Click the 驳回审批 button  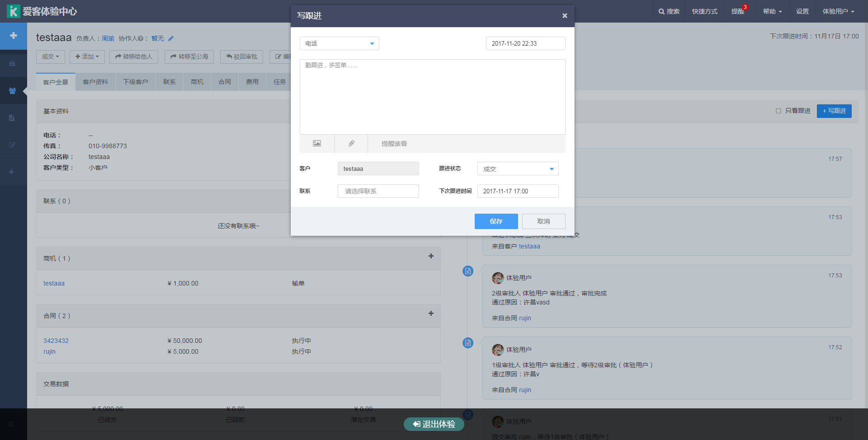pos(241,56)
